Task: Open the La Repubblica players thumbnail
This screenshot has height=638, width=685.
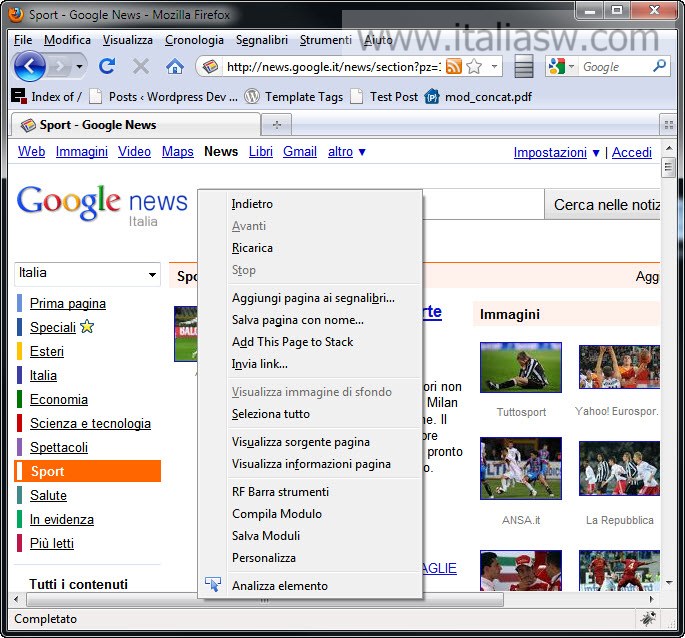Action: [619, 468]
